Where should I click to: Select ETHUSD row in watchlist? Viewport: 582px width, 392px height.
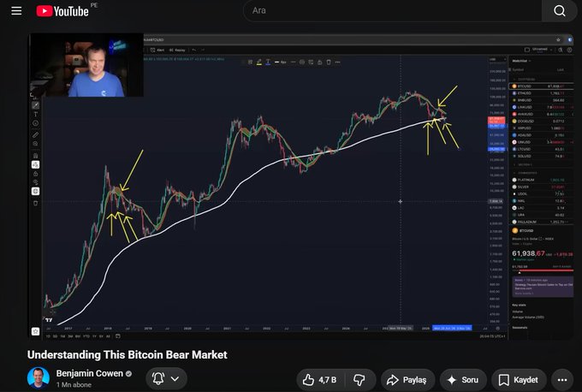pos(543,93)
